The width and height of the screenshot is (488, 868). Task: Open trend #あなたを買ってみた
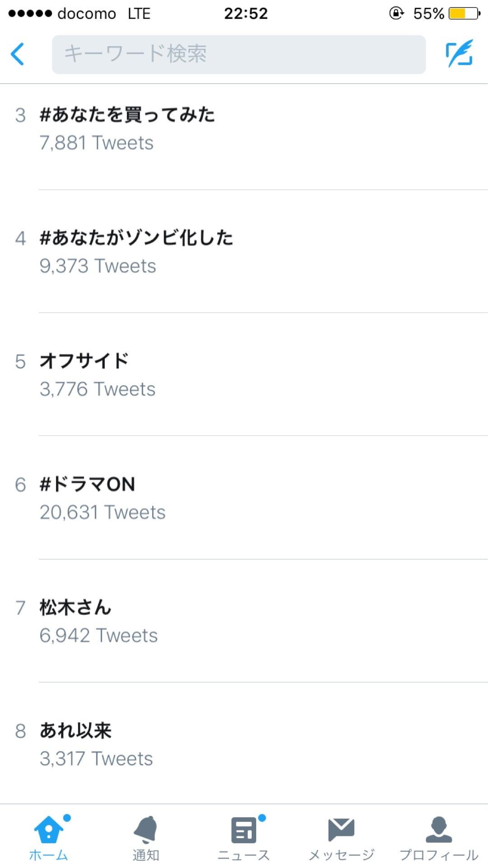127,115
